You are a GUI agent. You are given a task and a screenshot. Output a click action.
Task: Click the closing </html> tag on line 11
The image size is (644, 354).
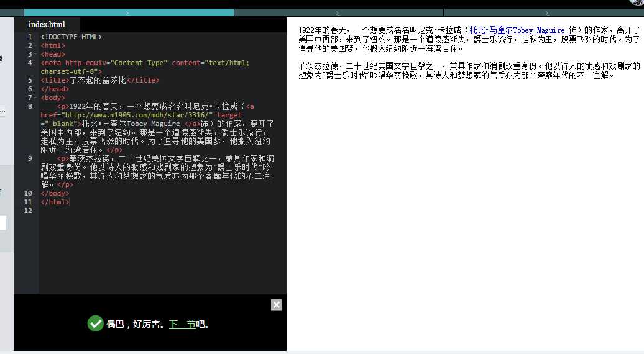click(55, 202)
